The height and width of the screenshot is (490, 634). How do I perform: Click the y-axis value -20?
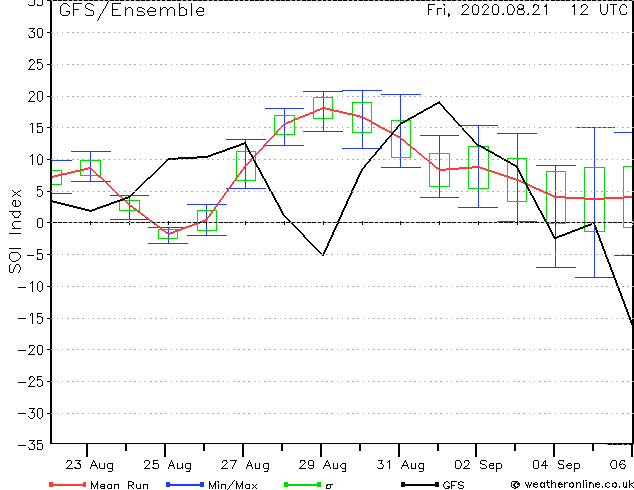click(x=31, y=350)
